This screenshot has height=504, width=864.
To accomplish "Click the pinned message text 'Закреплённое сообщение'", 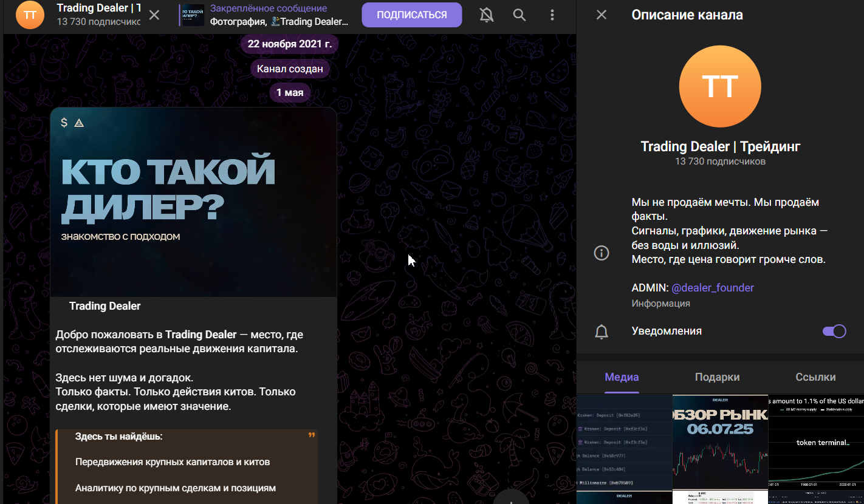I will pos(269,9).
